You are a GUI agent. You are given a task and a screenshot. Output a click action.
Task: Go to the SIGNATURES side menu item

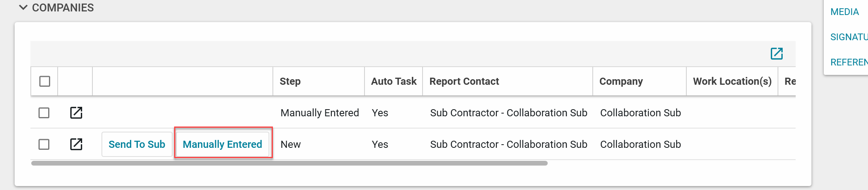pyautogui.click(x=849, y=37)
